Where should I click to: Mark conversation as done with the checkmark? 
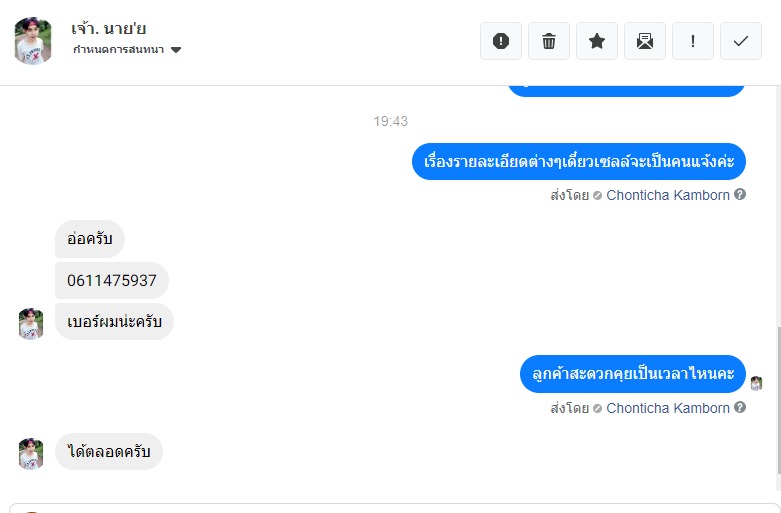tap(741, 41)
